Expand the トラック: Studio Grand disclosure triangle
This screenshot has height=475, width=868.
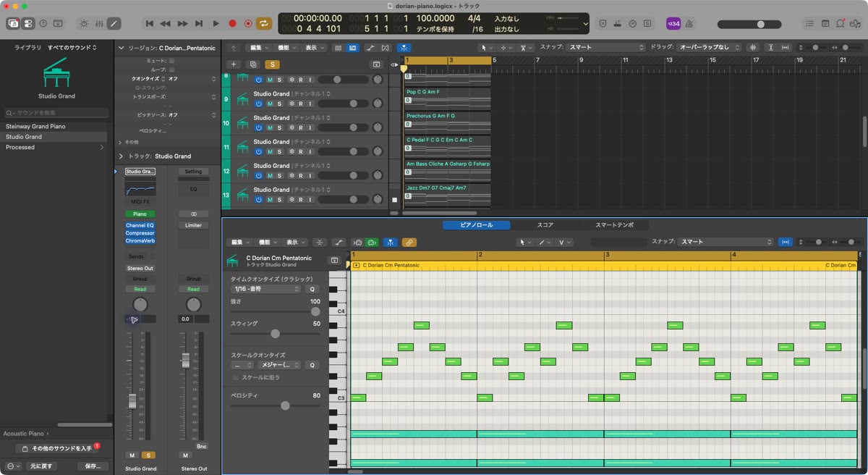[121, 156]
